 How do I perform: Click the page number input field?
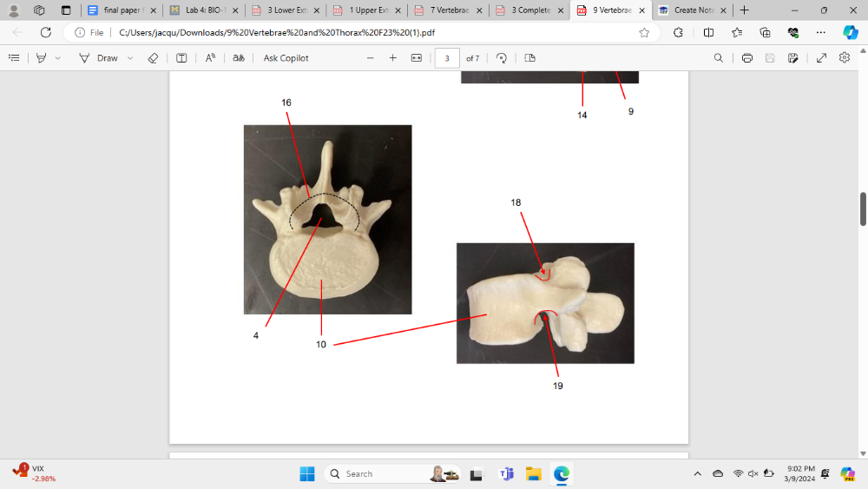(446, 58)
